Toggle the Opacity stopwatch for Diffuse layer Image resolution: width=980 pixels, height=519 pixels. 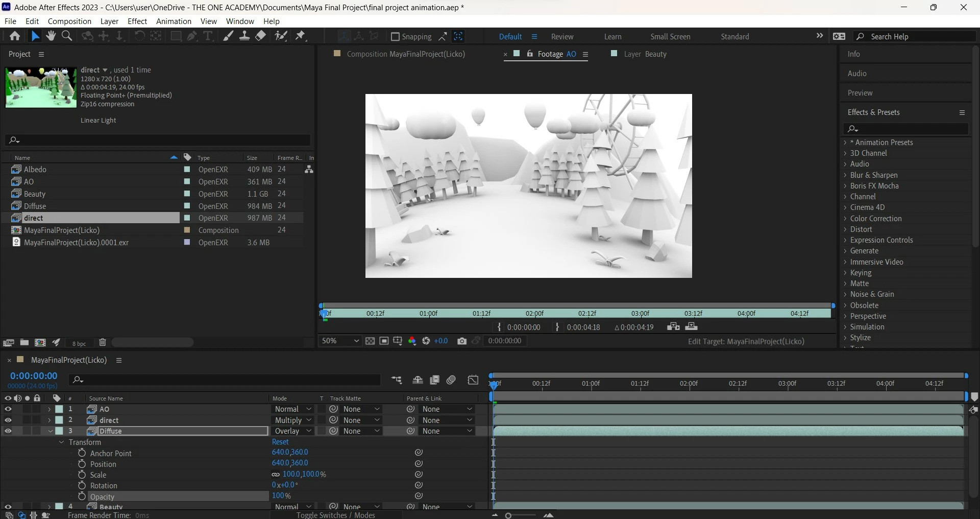point(82,497)
